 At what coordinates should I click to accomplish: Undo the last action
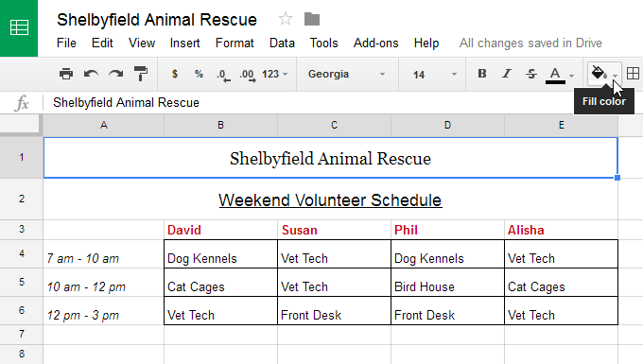pos(91,74)
